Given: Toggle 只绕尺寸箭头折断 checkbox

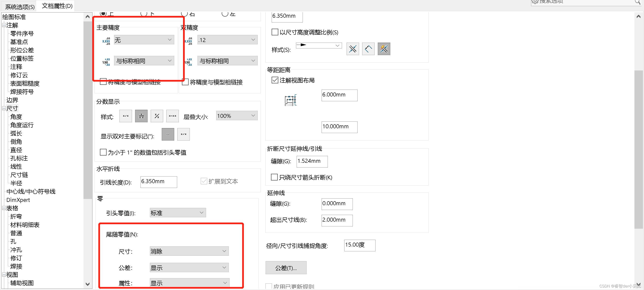Looking at the screenshot, I should pyautogui.click(x=274, y=177).
